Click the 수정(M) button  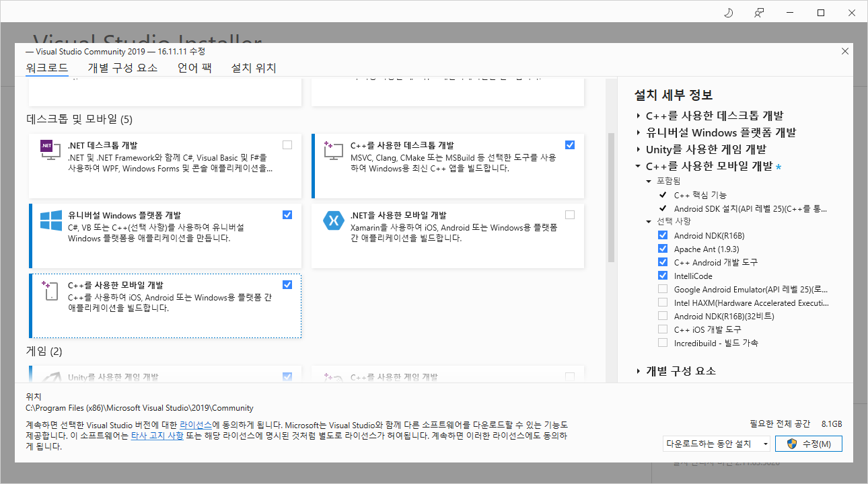point(808,444)
